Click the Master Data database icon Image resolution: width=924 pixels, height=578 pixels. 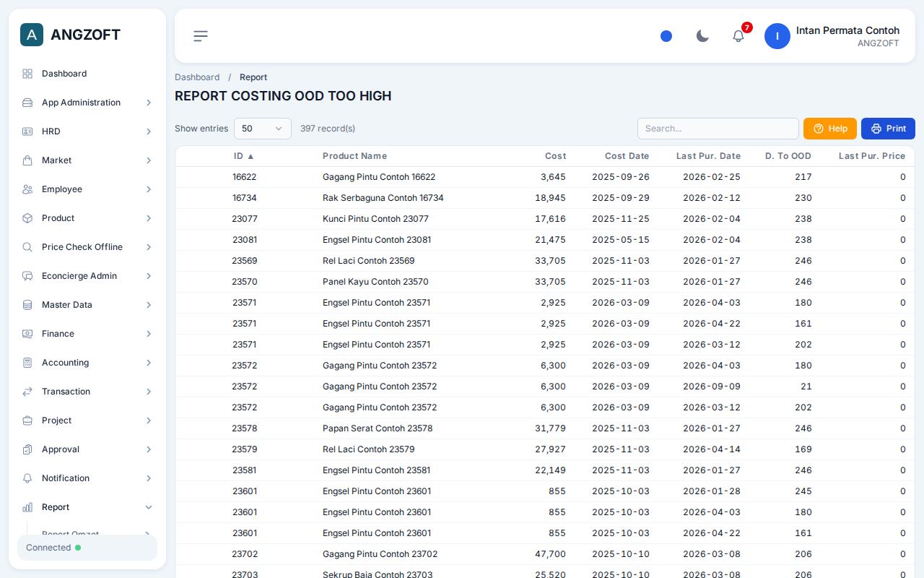(x=27, y=305)
